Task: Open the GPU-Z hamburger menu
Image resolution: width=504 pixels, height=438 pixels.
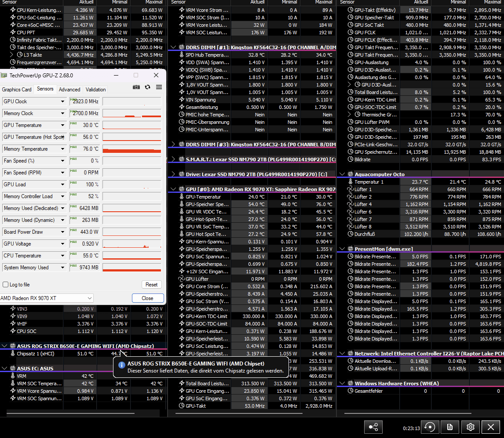Action: [159, 87]
